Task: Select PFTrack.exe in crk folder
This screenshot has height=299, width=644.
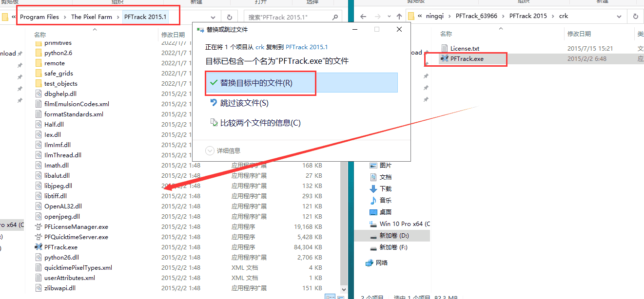Action: pyautogui.click(x=467, y=58)
